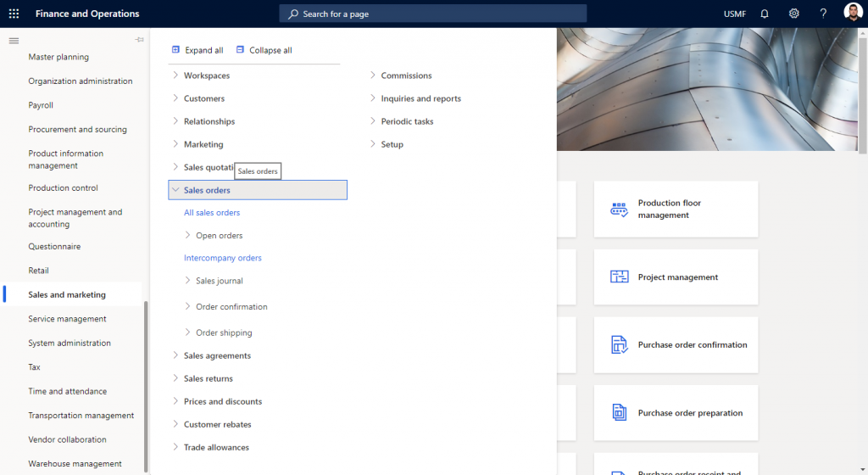Expand the Workspaces group
Image resolution: width=868 pixels, height=475 pixels.
click(175, 75)
